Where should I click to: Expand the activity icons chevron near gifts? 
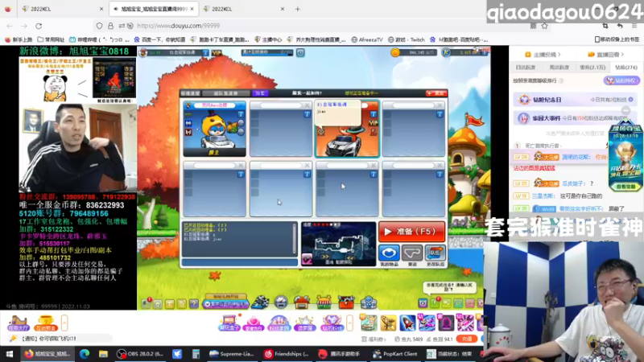point(349,323)
